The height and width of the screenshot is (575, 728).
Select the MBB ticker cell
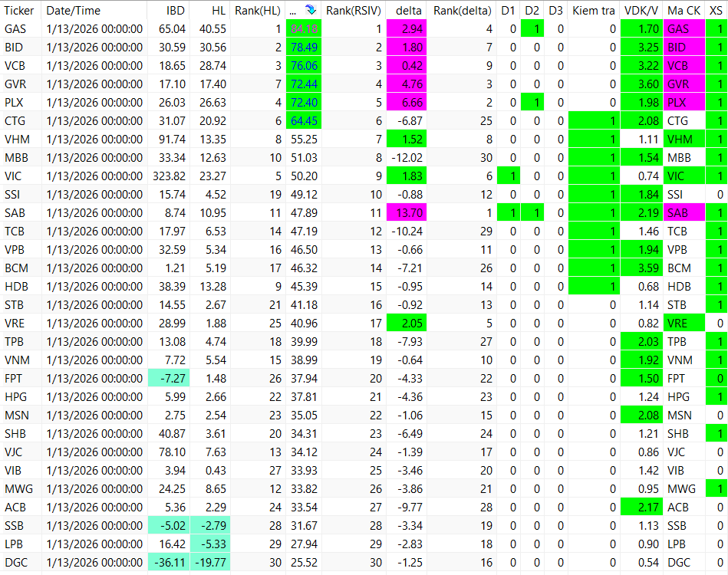(x=21, y=158)
